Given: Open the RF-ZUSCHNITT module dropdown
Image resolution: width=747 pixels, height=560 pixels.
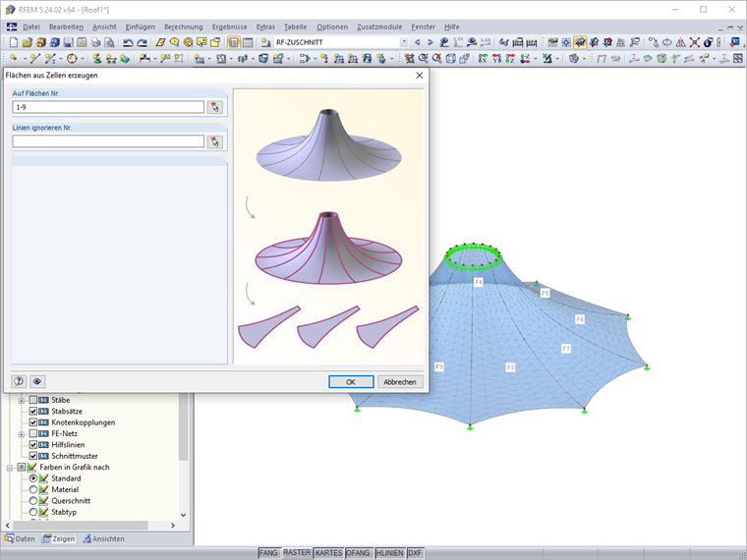Looking at the screenshot, I should point(404,42).
